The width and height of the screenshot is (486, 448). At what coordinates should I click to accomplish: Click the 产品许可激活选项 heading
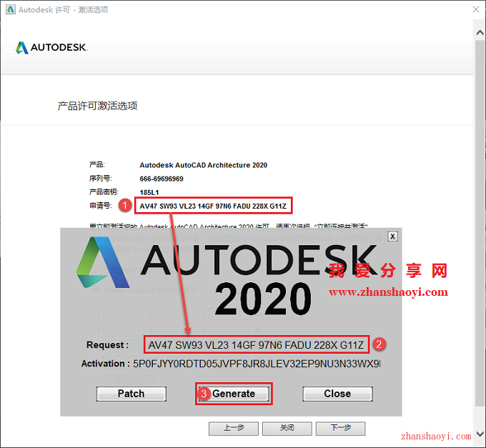pyautogui.click(x=98, y=106)
